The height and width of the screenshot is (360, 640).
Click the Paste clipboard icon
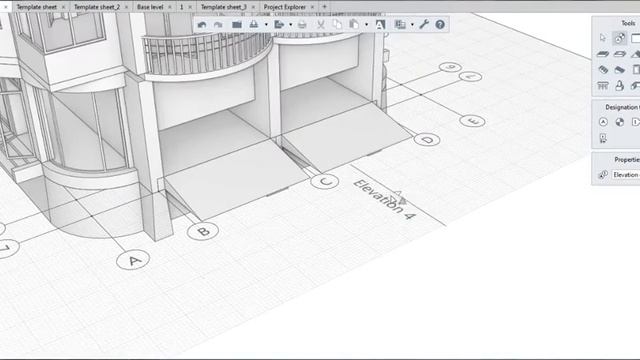[x=354, y=25]
